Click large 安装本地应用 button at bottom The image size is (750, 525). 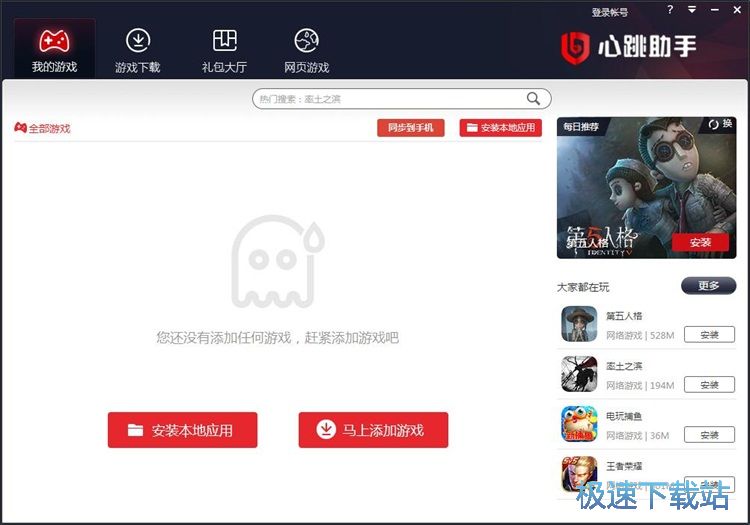coord(182,430)
